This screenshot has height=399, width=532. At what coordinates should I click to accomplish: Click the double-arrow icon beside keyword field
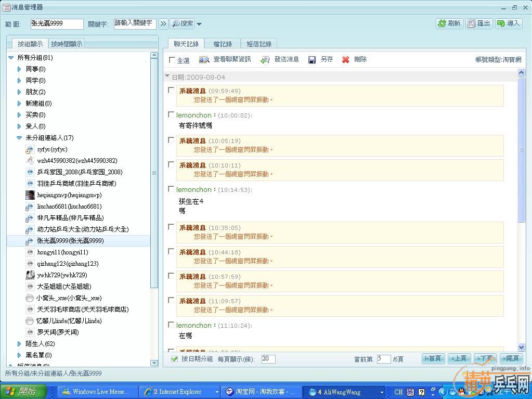pos(163,24)
